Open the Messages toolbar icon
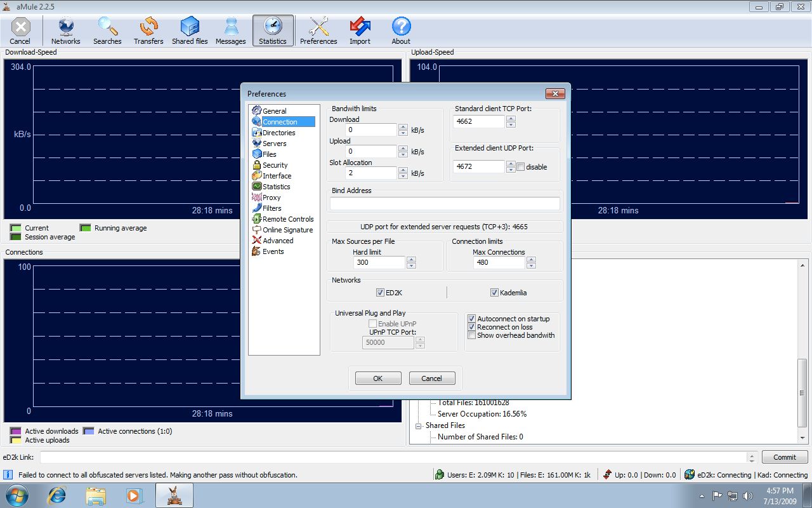This screenshot has width=812, height=508. click(x=231, y=30)
